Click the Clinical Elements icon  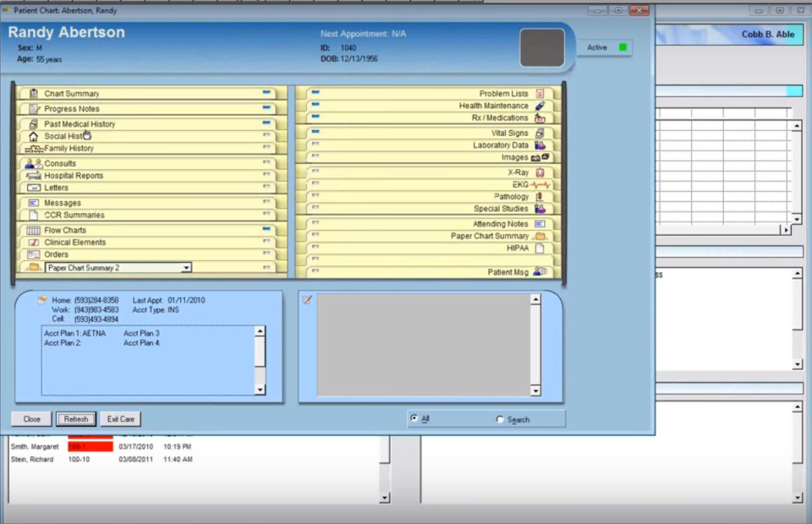pyautogui.click(x=34, y=243)
